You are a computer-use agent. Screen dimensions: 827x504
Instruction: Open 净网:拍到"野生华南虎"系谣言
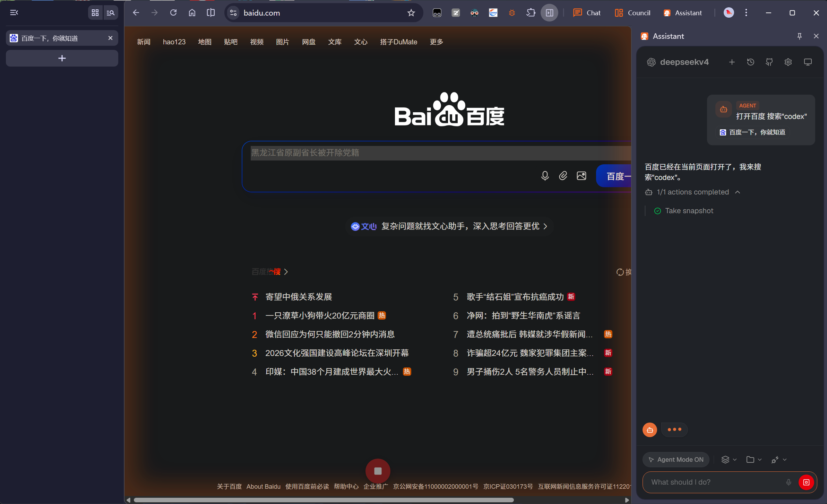click(523, 316)
